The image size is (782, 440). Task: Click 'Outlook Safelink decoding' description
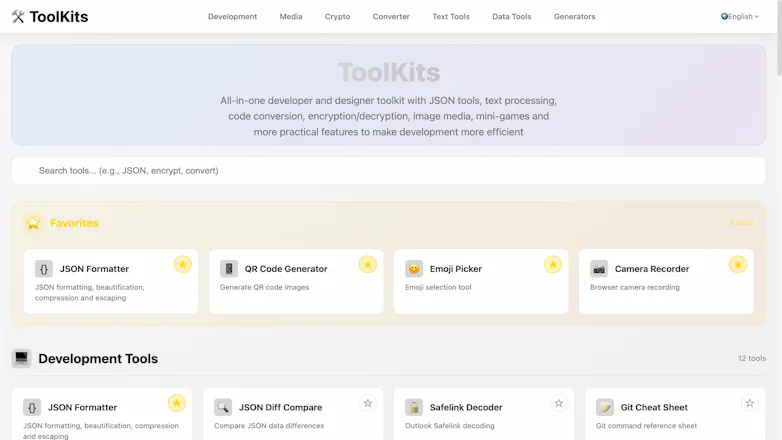[x=449, y=426]
